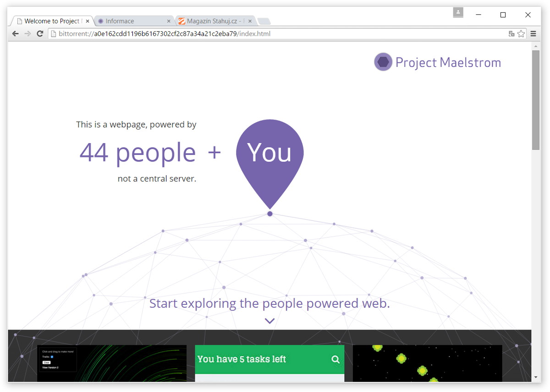
Task: Bookmark this page with the star icon
Action: 521,33
